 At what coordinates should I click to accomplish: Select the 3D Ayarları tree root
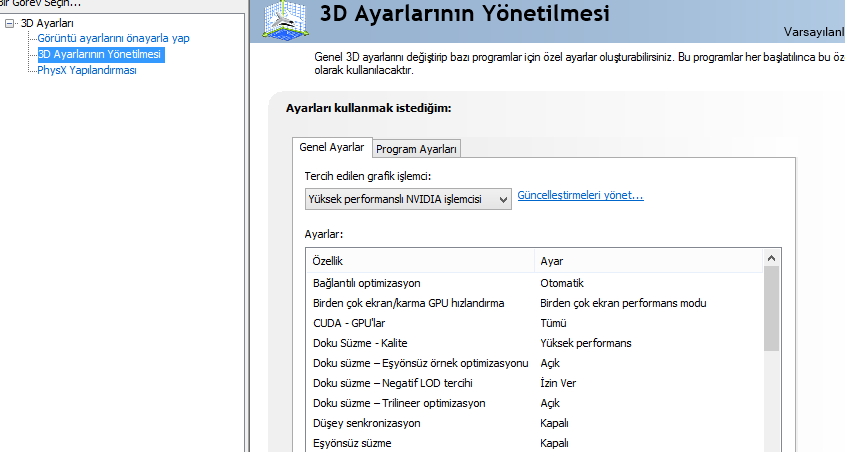[x=47, y=23]
